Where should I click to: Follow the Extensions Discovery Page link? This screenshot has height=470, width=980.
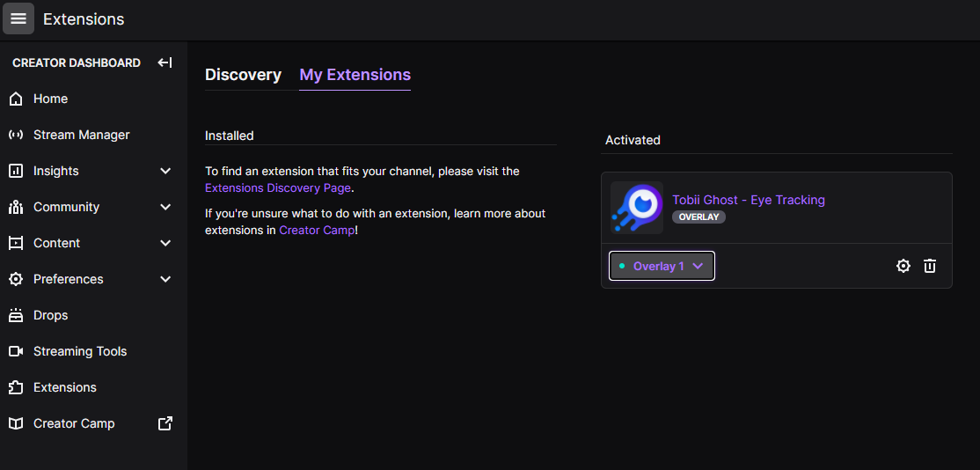tap(277, 187)
